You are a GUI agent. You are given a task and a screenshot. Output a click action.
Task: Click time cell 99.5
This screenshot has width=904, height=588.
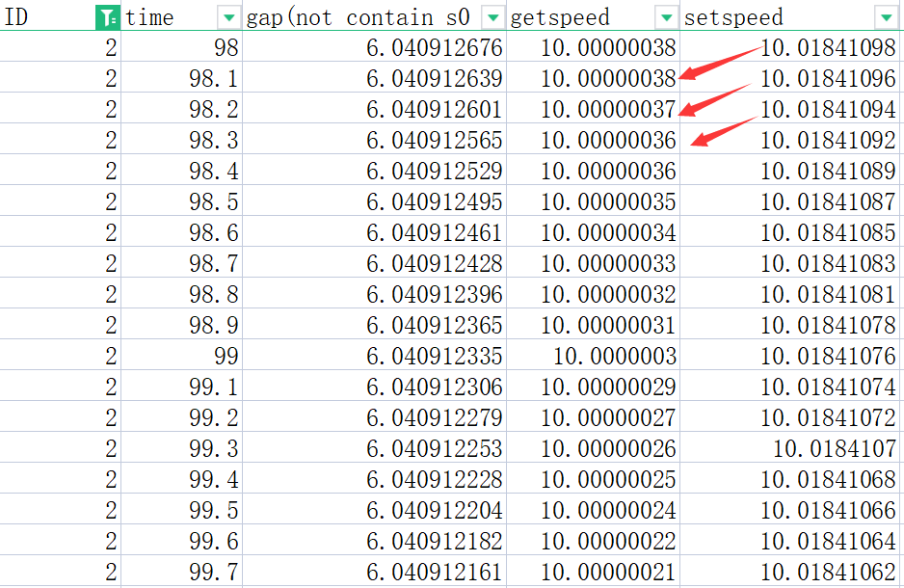[181, 510]
